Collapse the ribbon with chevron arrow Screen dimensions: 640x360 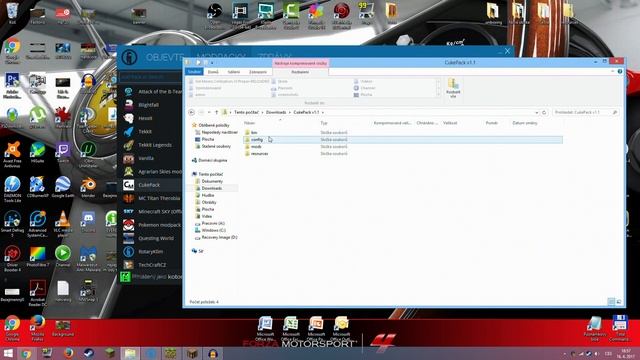tap(613, 71)
